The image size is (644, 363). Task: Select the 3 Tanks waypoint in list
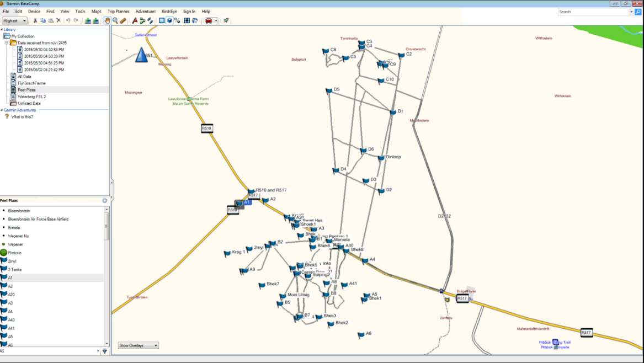coord(14,270)
